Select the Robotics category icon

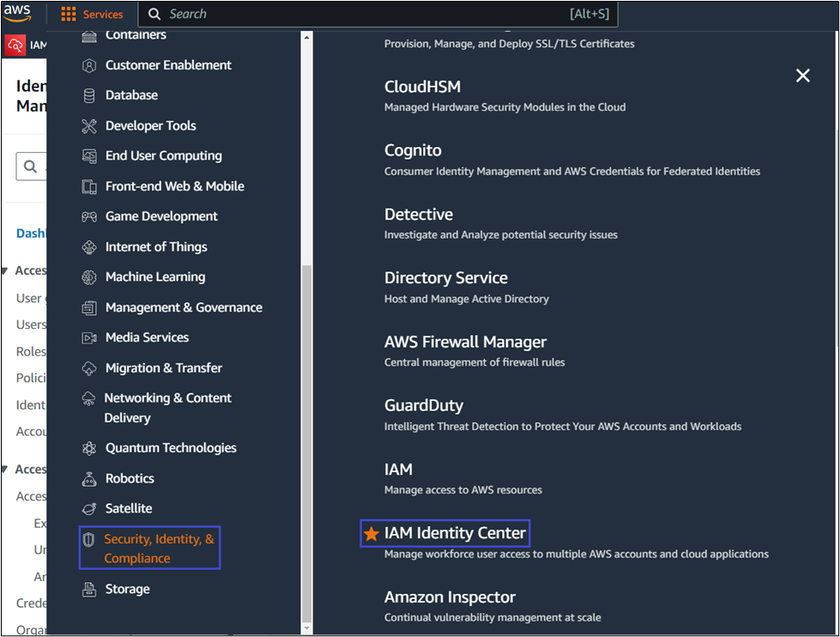pos(89,478)
